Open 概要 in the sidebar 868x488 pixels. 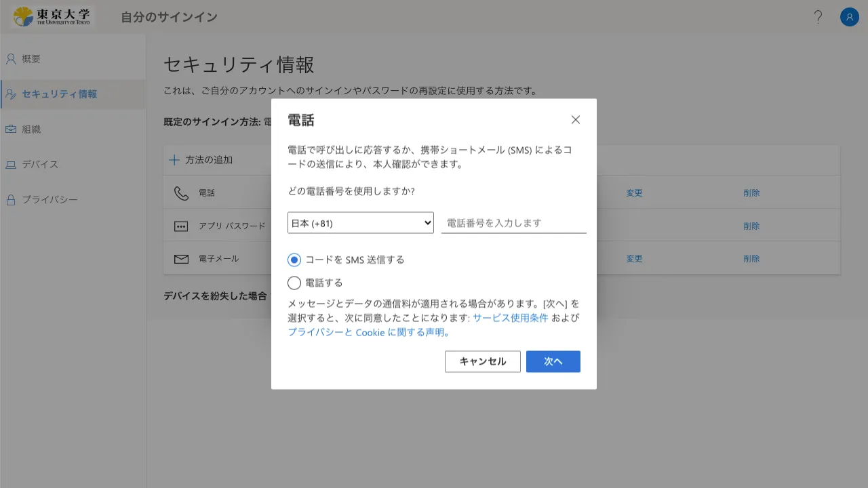tap(31, 59)
